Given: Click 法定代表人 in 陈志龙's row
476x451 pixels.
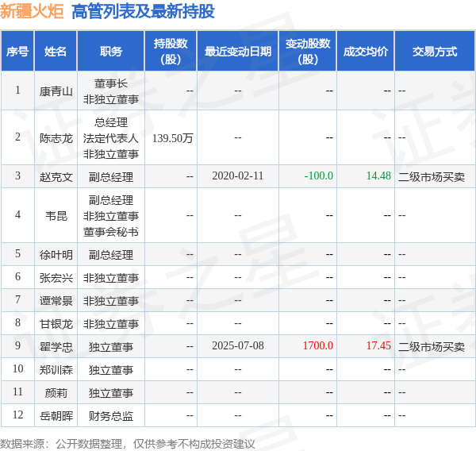Looking at the screenshot, I should pos(111,138).
